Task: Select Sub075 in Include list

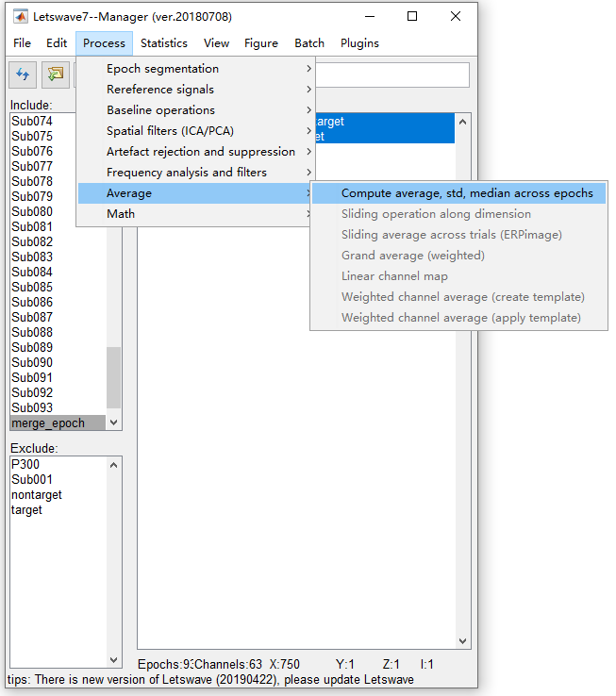Action: [43, 136]
